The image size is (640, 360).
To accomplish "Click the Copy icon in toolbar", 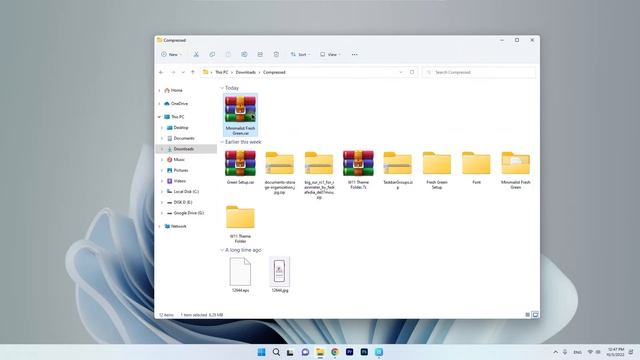I will point(212,54).
